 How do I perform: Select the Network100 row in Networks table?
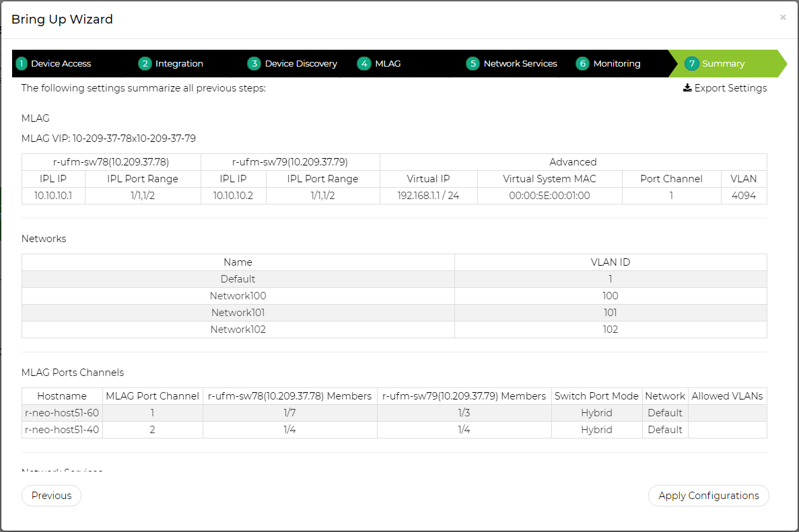[238, 296]
